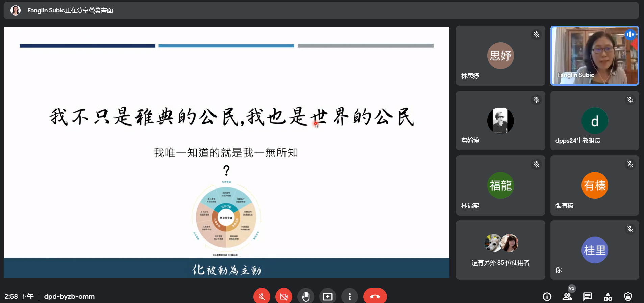Image resolution: width=644 pixels, height=303 pixels.
Task: Show the participants list
Action: click(x=567, y=297)
